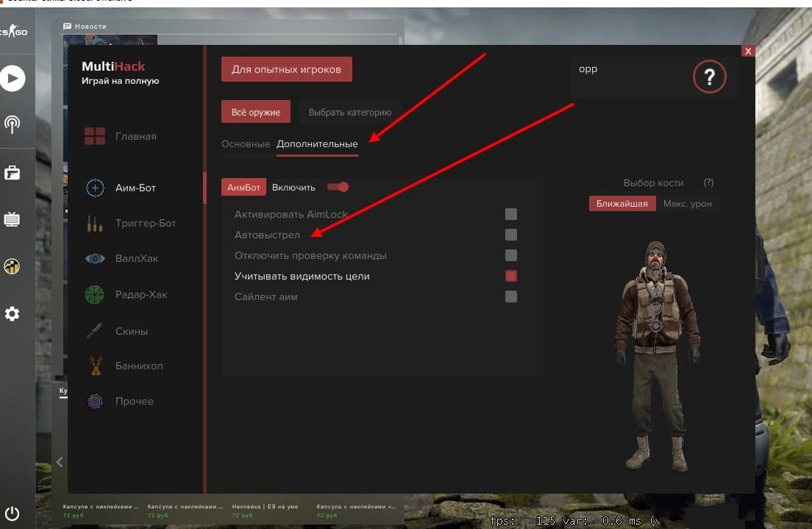Click the Баннихоп rabbit icon
This screenshot has width=812, height=529.
(96, 366)
